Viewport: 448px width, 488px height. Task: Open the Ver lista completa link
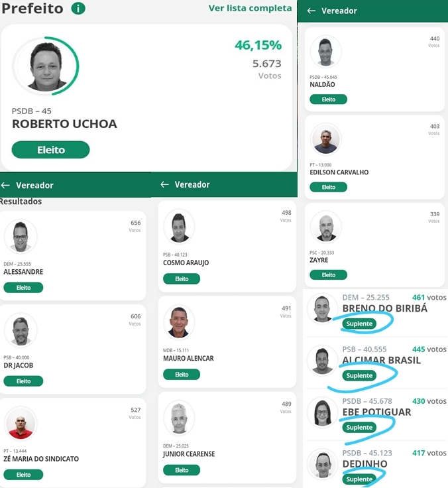(250, 9)
